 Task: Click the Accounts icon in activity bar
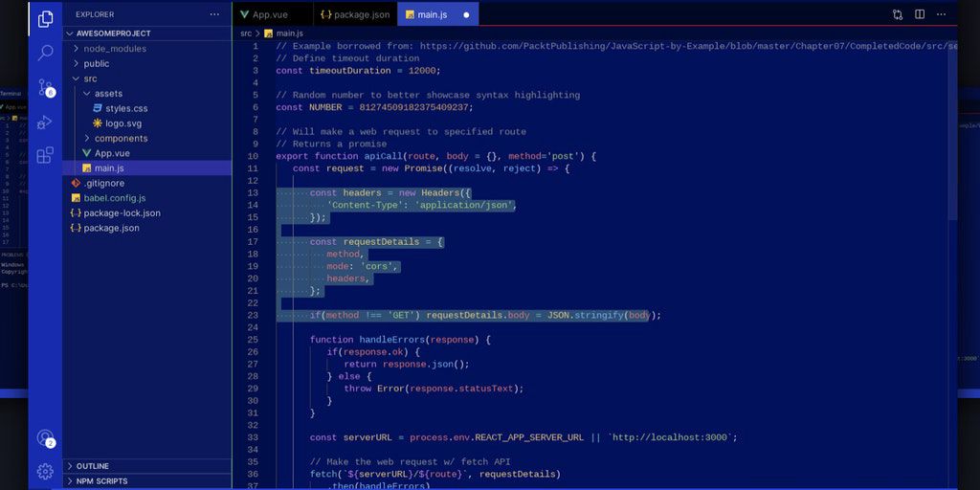45,437
